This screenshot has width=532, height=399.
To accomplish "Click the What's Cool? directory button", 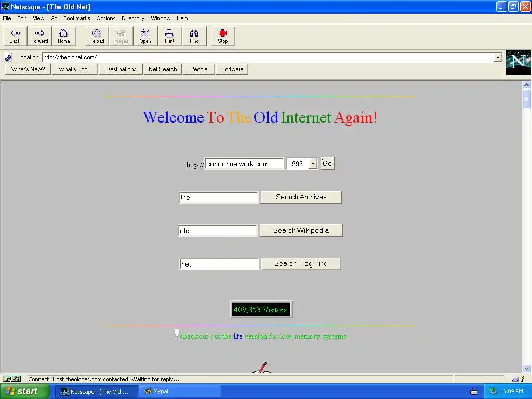I will click(75, 69).
